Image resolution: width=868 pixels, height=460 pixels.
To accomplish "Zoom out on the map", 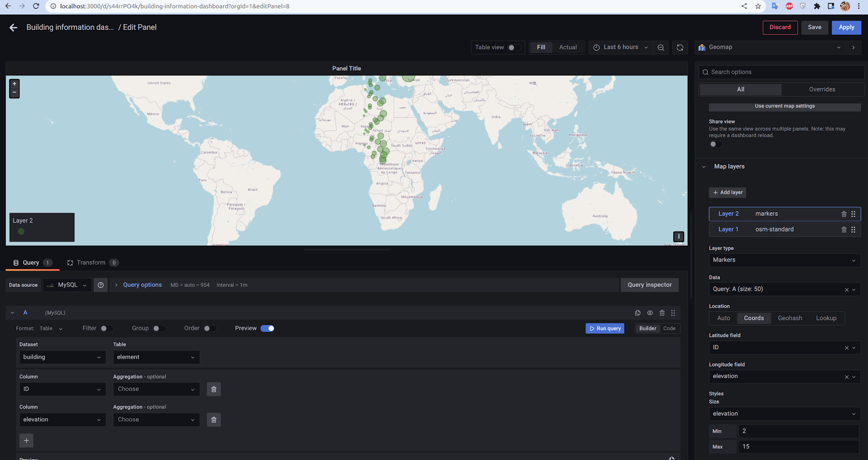I will [15, 93].
